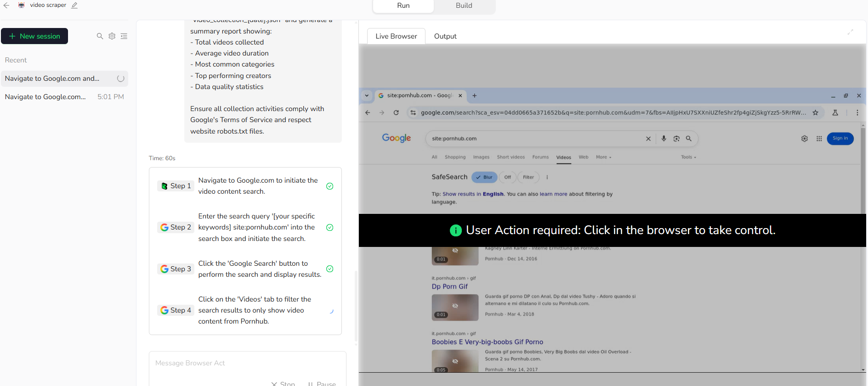Open a new browser tab

coord(475,95)
